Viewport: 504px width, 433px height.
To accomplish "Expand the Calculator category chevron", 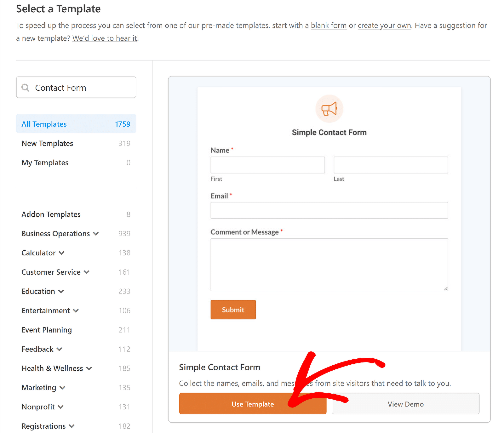I will (62, 253).
